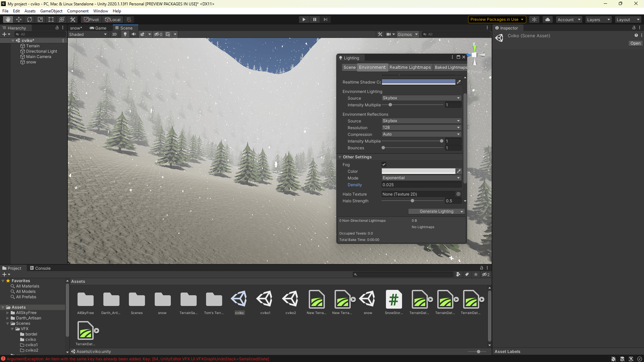Open Fog Mode Exponential dropdown
Image resolution: width=644 pixels, height=362 pixels.
coord(421,178)
